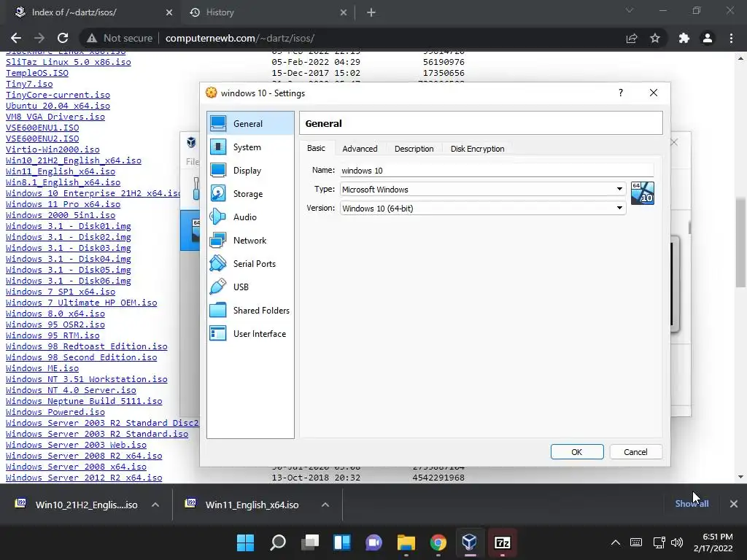Screen dimensions: 747x560
Task: Open the System settings category
Action: [x=251, y=147]
